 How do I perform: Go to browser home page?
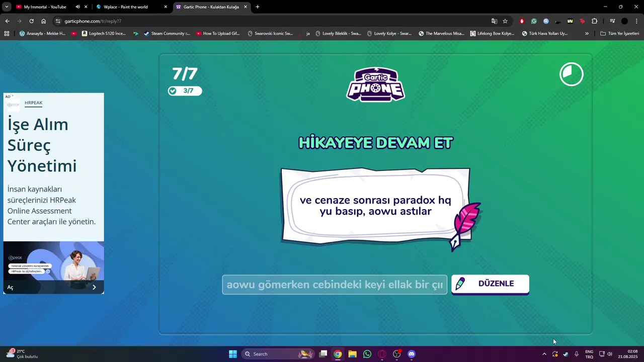point(44,21)
